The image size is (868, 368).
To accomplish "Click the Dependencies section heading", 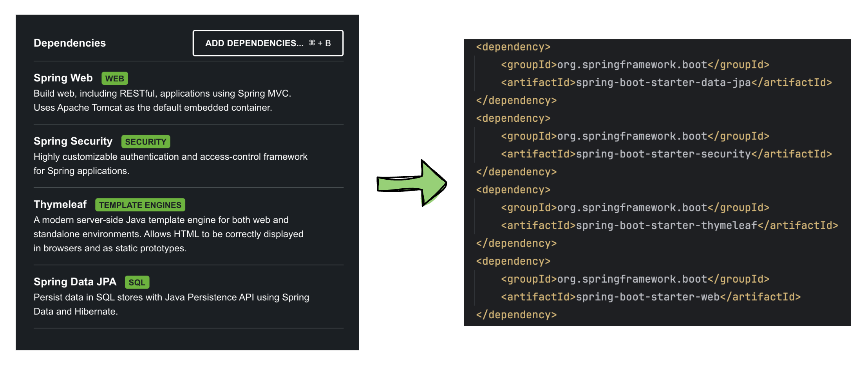I will (x=70, y=43).
